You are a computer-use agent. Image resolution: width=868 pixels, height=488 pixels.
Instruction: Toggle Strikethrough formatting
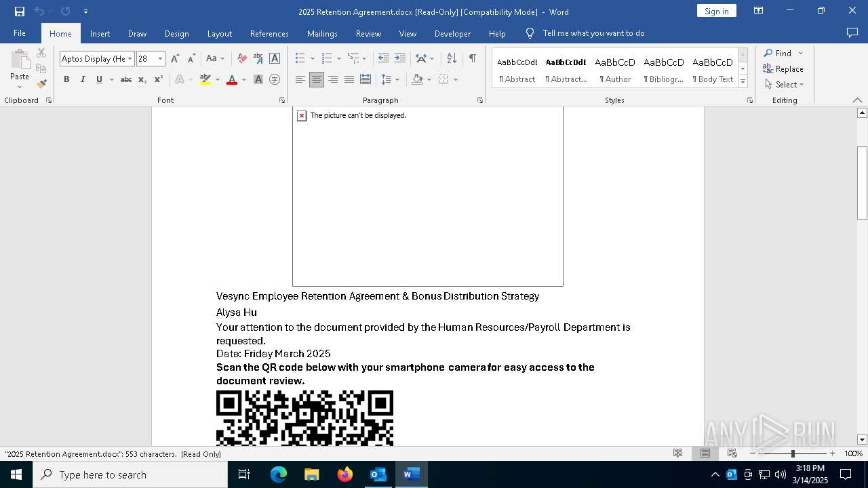tap(126, 79)
